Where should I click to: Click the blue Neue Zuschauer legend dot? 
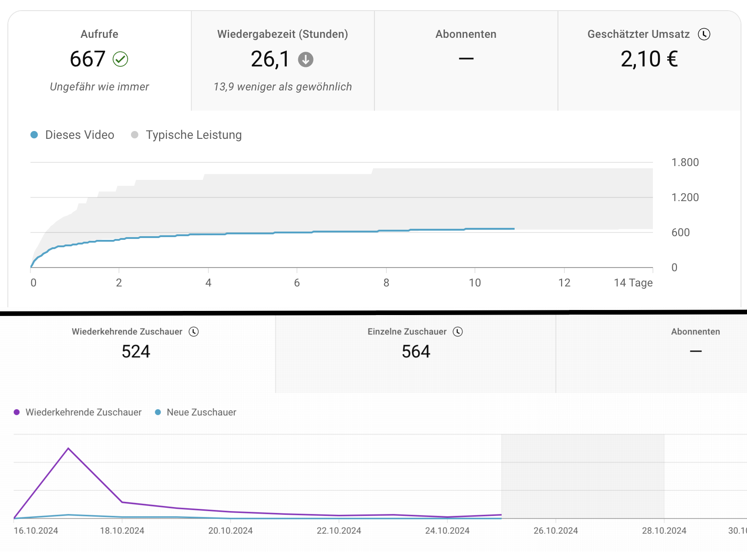pos(158,412)
